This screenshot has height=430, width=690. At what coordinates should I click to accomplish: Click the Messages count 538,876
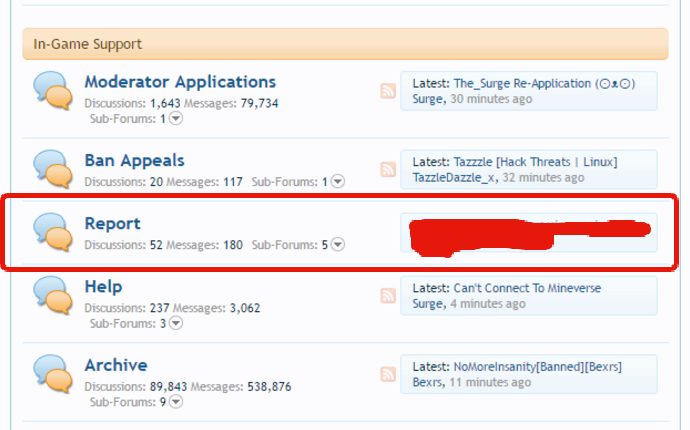269,387
